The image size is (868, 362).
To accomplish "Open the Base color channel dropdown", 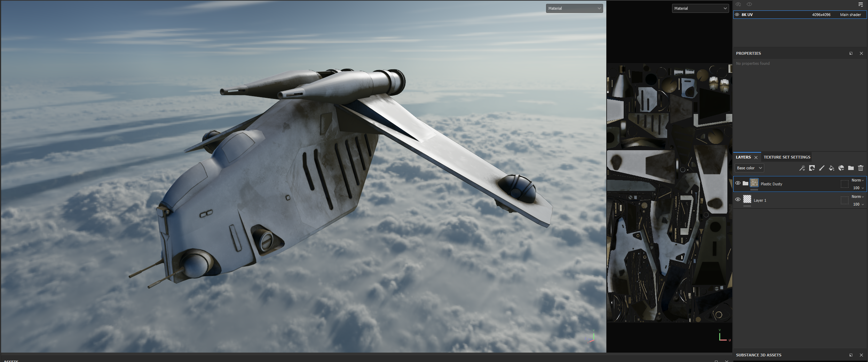I will point(749,168).
